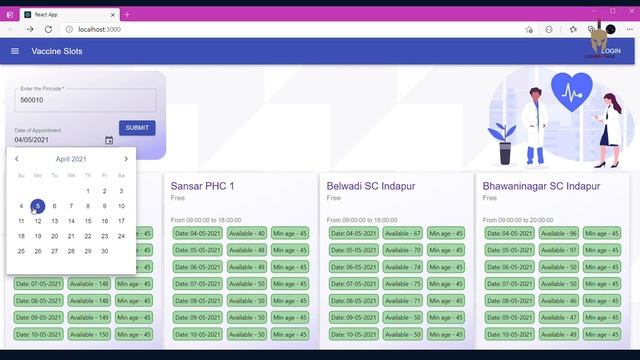The height and width of the screenshot is (360, 640).
Task: Select April 8 in calendar
Action: [88, 206]
